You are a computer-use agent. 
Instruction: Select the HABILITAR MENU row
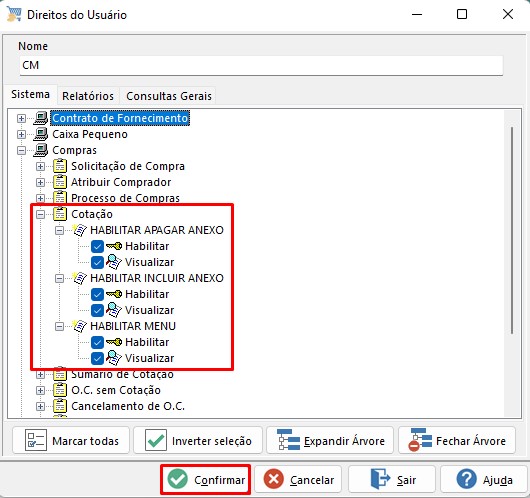[133, 326]
